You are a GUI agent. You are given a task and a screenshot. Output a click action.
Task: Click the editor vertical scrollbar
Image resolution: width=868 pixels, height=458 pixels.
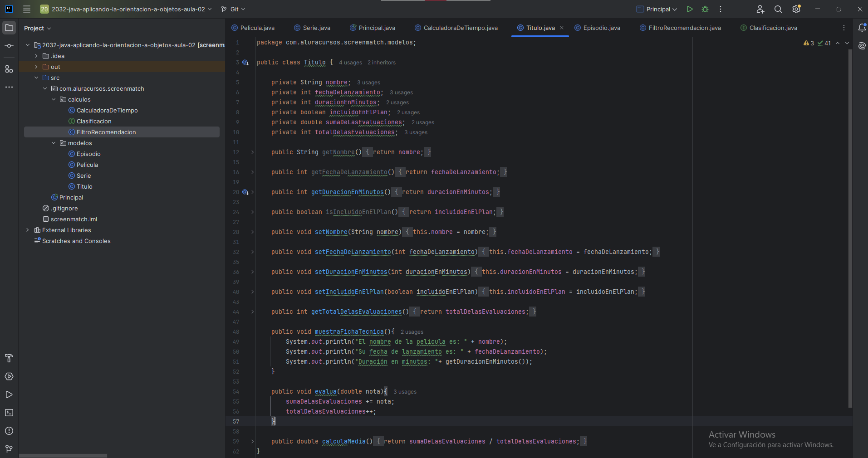(x=850, y=229)
